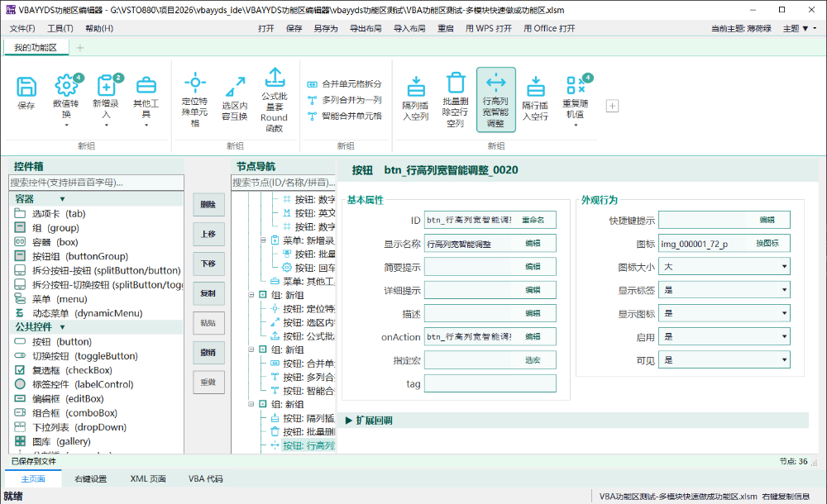Click the 行高列宽智能调整 ribbon icon
This screenshot has width=827, height=504.
point(495,82)
